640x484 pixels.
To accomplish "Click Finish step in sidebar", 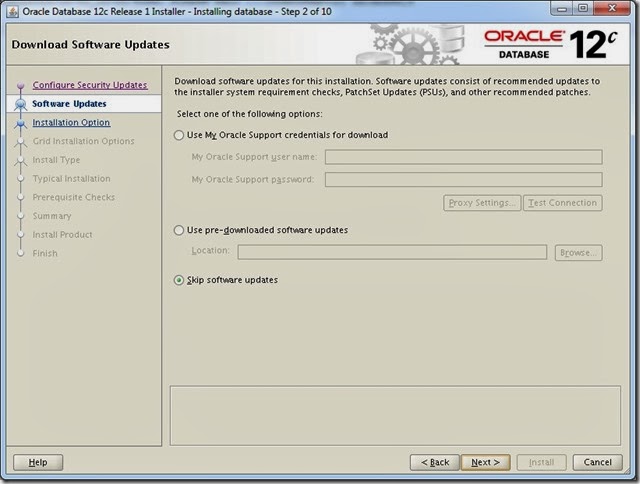I will pos(45,253).
